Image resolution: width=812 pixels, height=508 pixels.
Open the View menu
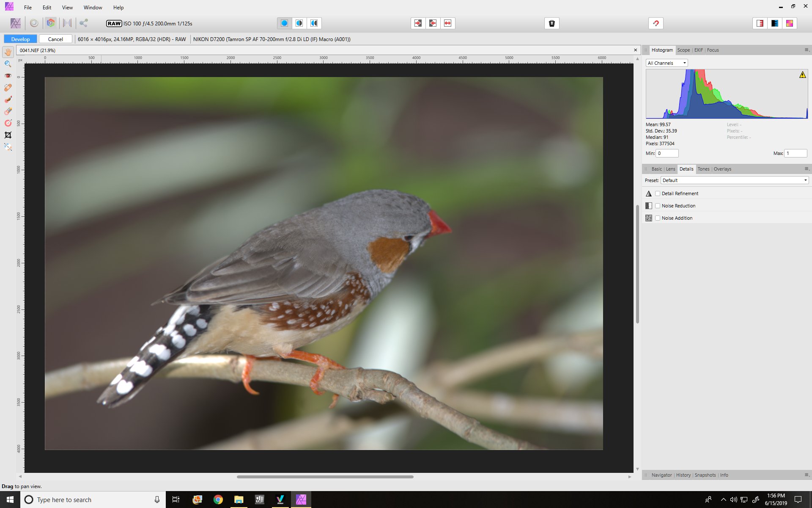(x=67, y=8)
